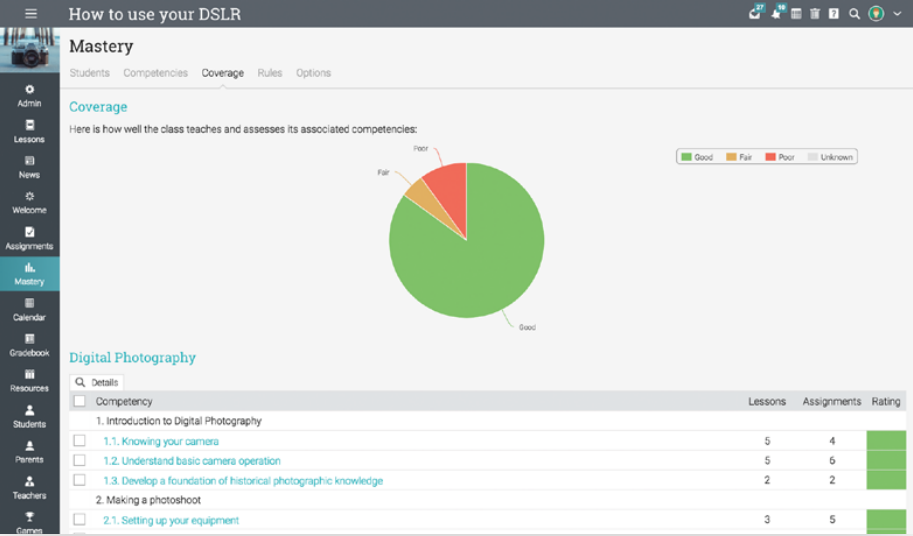Open the hamburger menu icon
913x536 pixels.
pos(31,14)
